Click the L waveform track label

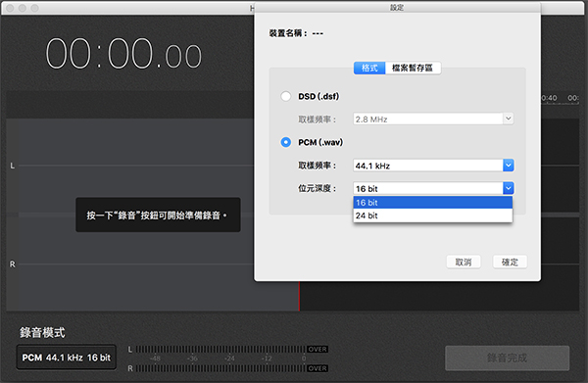coord(13,166)
